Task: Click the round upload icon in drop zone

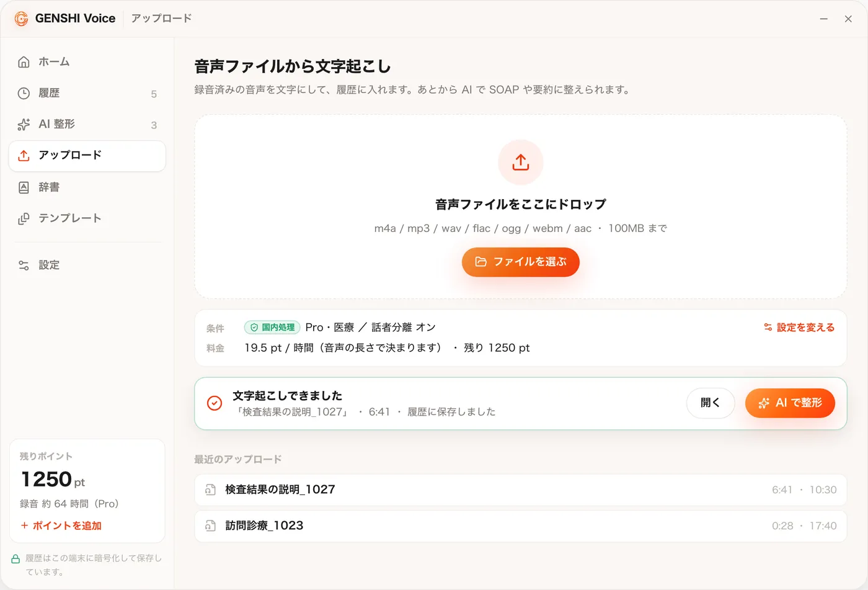Action: tap(521, 163)
